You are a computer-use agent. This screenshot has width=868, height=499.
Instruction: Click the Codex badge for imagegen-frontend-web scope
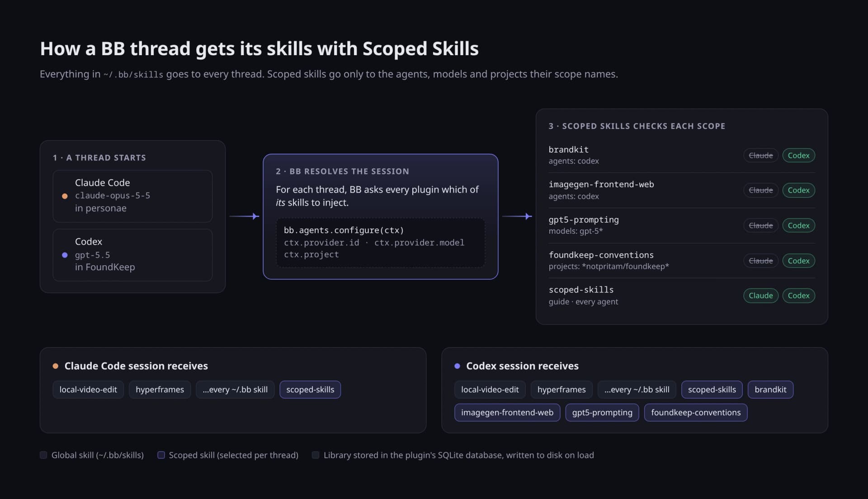pyautogui.click(x=798, y=190)
